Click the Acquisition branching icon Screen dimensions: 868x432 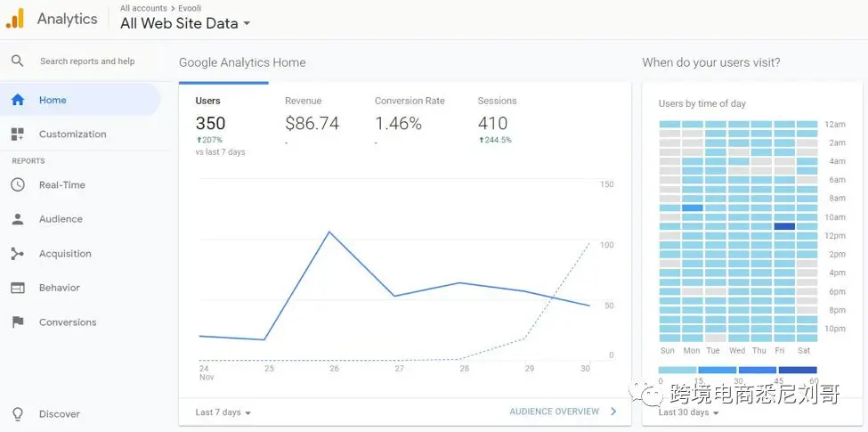(x=18, y=254)
